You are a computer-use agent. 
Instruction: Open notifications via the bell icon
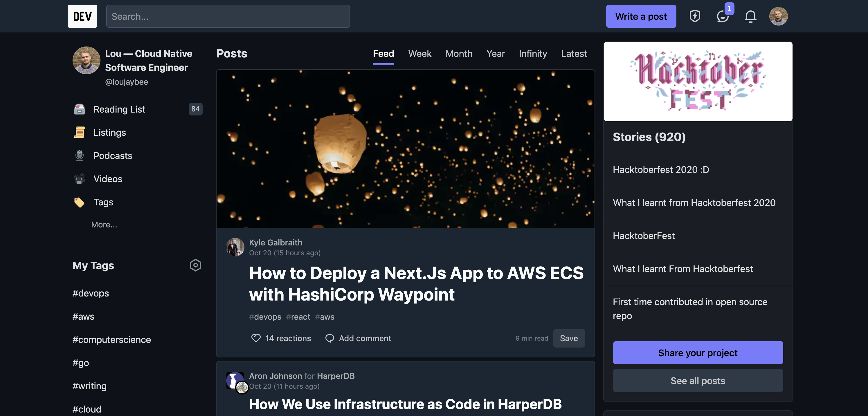tap(750, 16)
